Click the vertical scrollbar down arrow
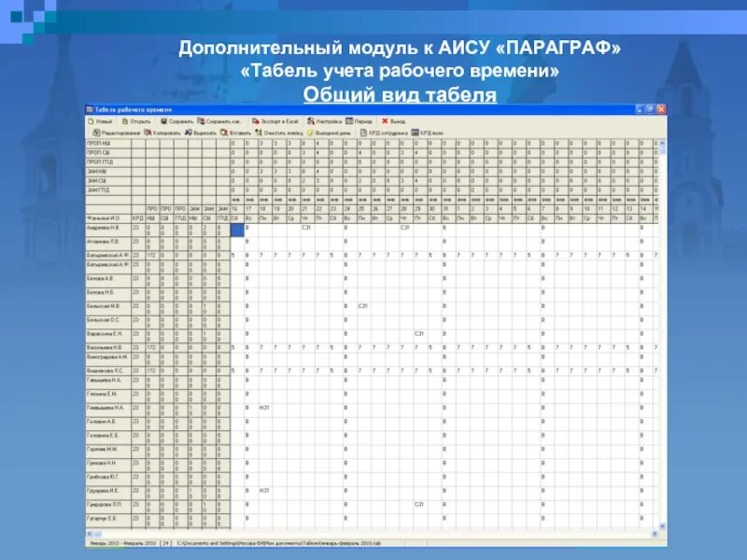The width and height of the screenshot is (747, 560). (662, 525)
